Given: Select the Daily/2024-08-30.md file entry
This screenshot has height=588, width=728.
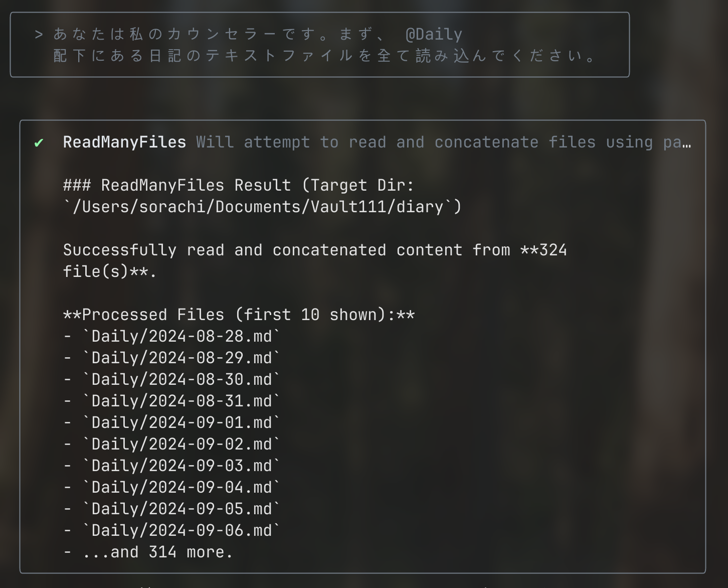Looking at the screenshot, I should pyautogui.click(x=181, y=380).
